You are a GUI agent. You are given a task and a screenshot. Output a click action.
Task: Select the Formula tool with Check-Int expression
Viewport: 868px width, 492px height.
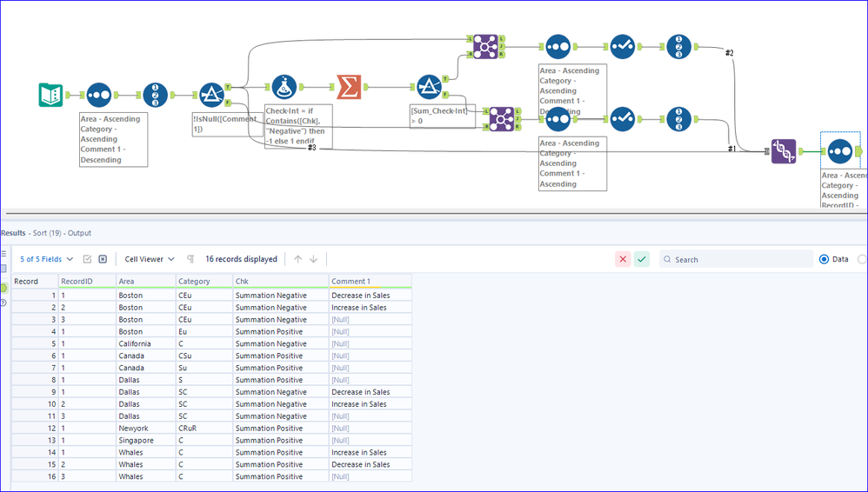coord(284,88)
